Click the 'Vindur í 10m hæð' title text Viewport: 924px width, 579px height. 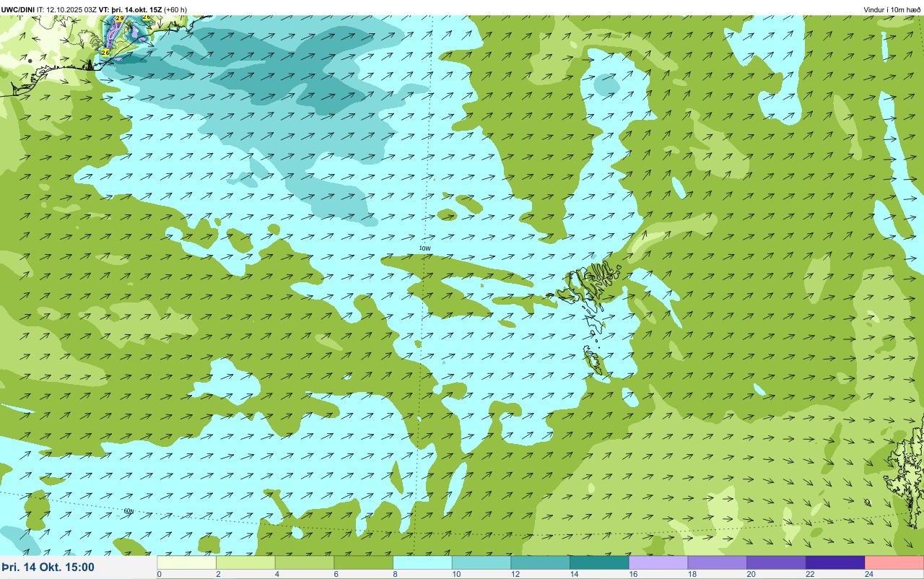892,9
